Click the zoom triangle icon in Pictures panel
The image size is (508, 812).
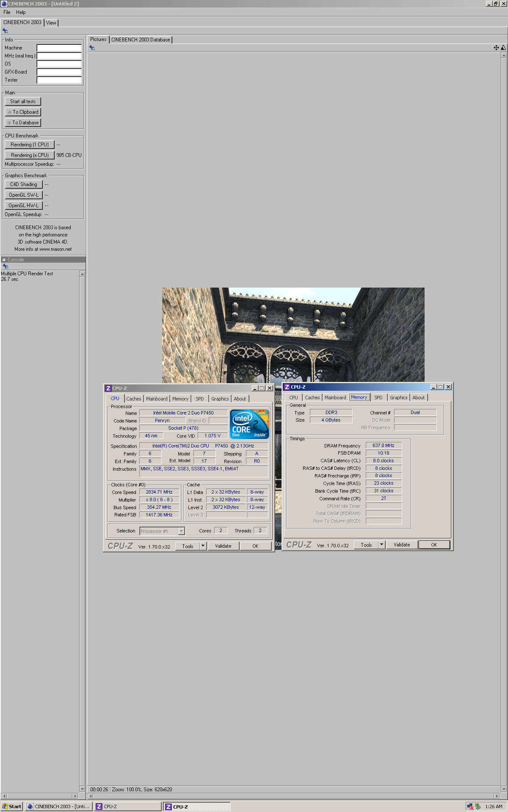(x=503, y=48)
